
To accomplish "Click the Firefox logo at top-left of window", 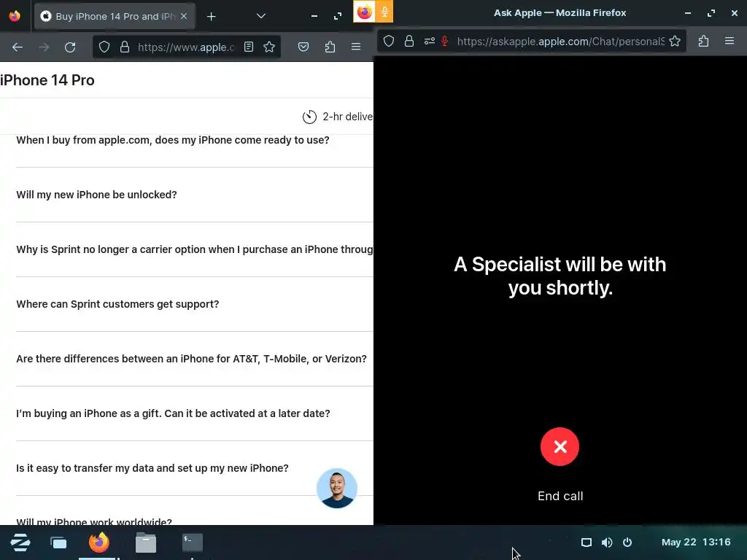I will pyautogui.click(x=15, y=16).
